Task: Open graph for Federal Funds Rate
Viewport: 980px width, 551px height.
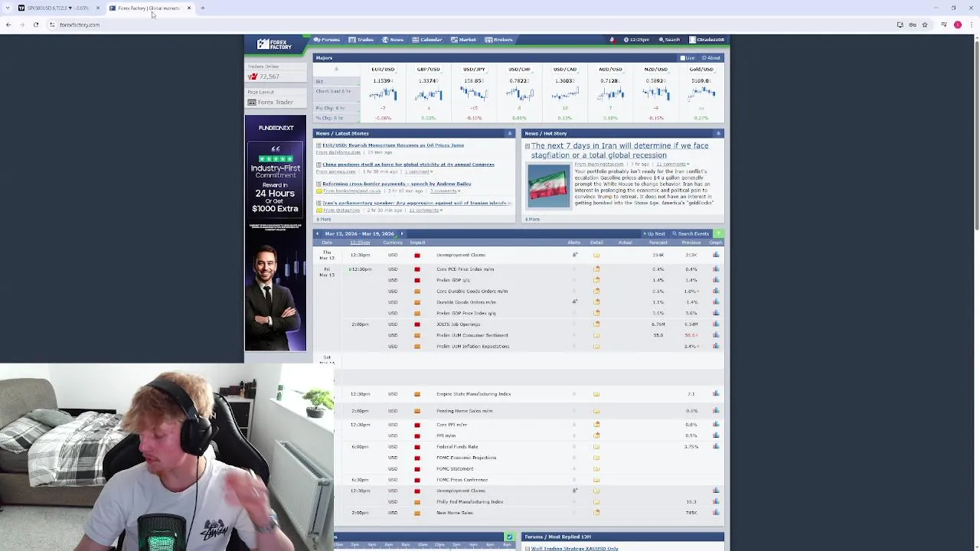Action: 716,447
